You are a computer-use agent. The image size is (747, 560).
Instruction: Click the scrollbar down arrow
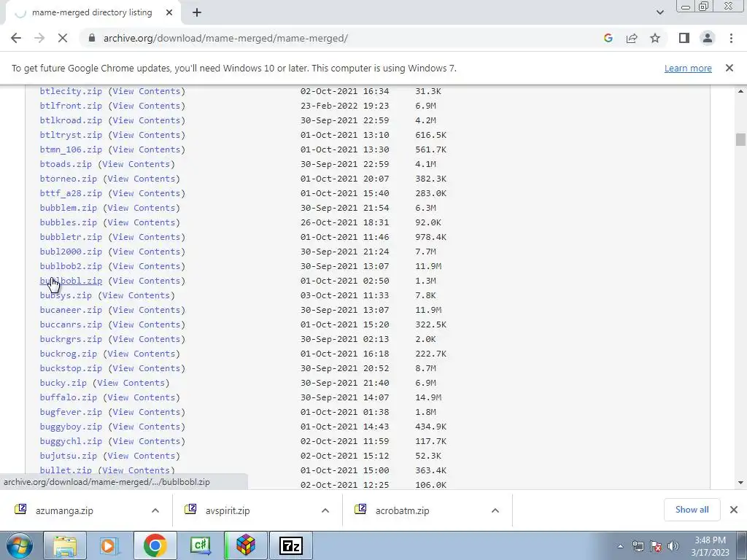click(740, 483)
